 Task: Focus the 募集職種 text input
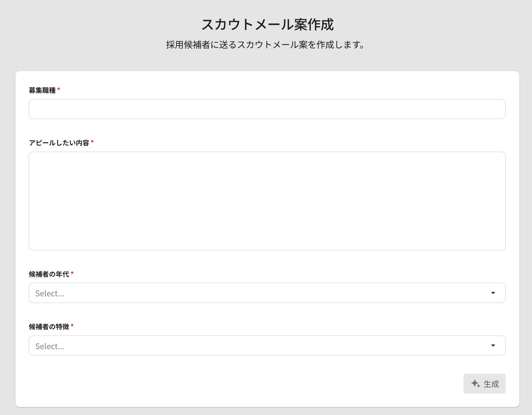coord(267,109)
